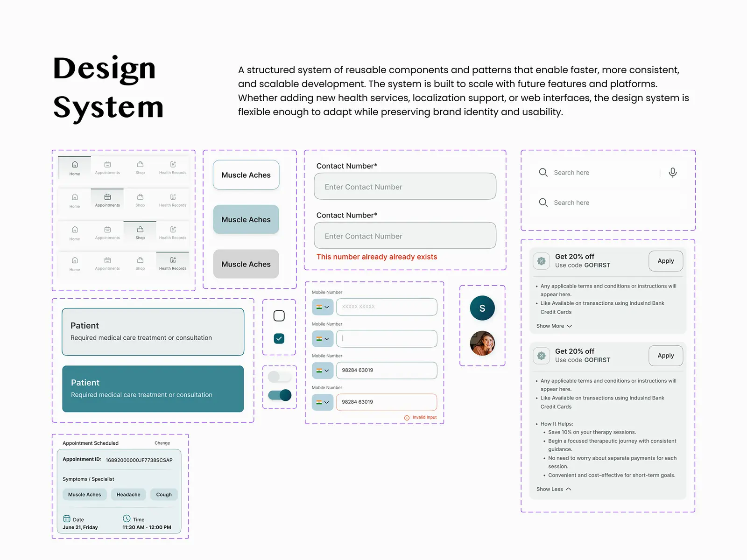This screenshot has height=560, width=747.
Task: Open Health Records tab in the third nav bar
Action: (x=173, y=232)
